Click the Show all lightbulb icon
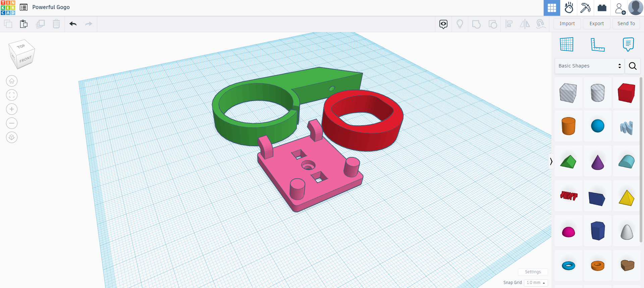The width and height of the screenshot is (644, 288). tap(460, 24)
